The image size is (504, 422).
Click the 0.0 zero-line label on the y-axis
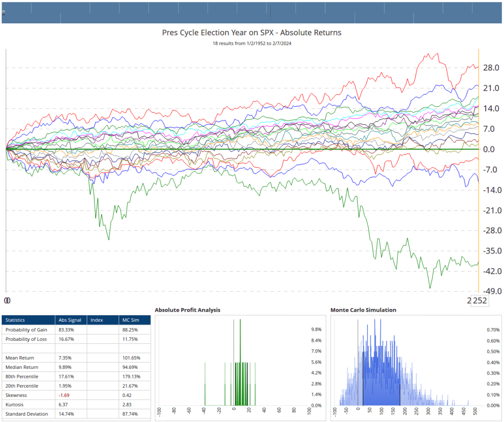click(489, 149)
